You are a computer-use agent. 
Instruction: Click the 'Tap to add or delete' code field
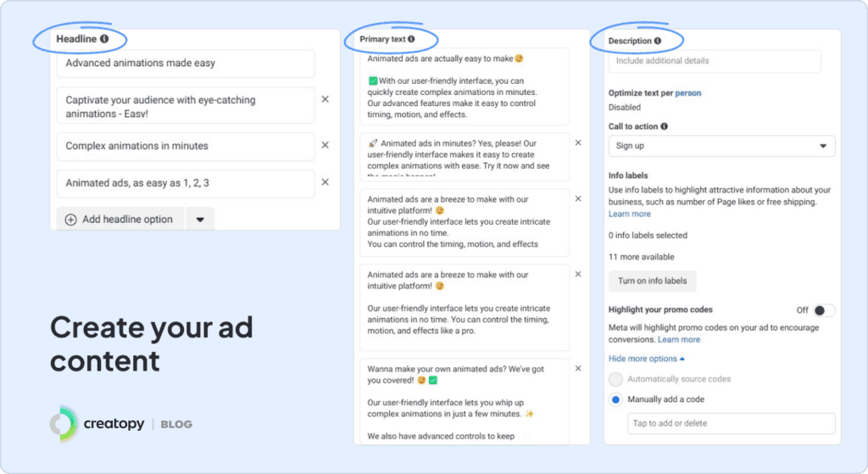pyautogui.click(x=731, y=423)
